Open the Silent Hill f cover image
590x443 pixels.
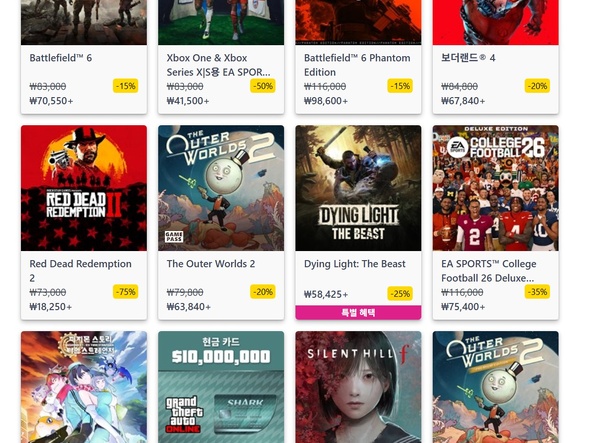tap(358, 387)
